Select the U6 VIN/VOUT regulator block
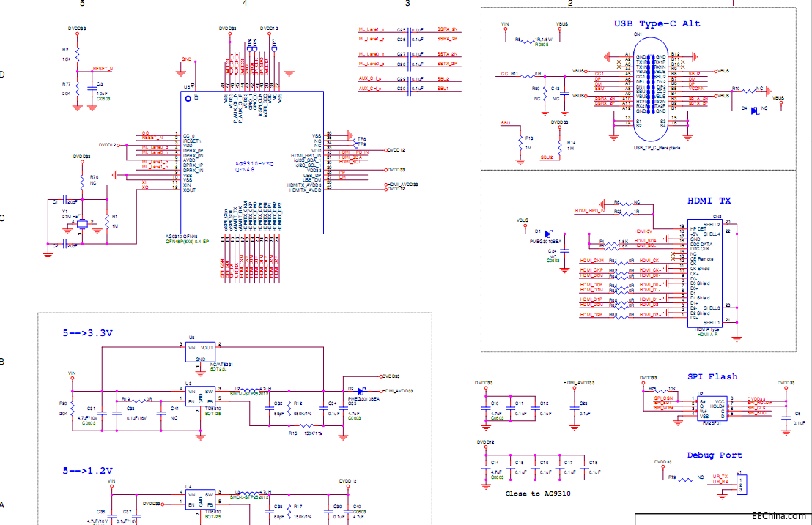812x525 pixels. pyautogui.click(x=200, y=352)
